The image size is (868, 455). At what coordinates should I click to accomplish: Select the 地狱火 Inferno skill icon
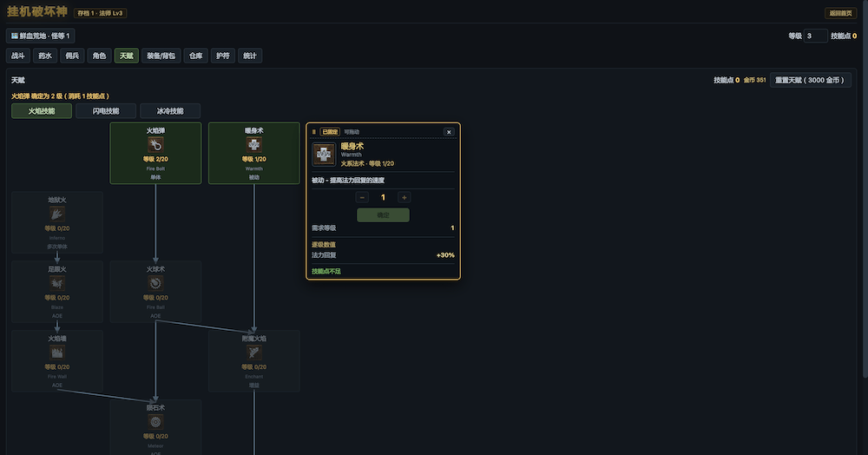pyautogui.click(x=57, y=214)
